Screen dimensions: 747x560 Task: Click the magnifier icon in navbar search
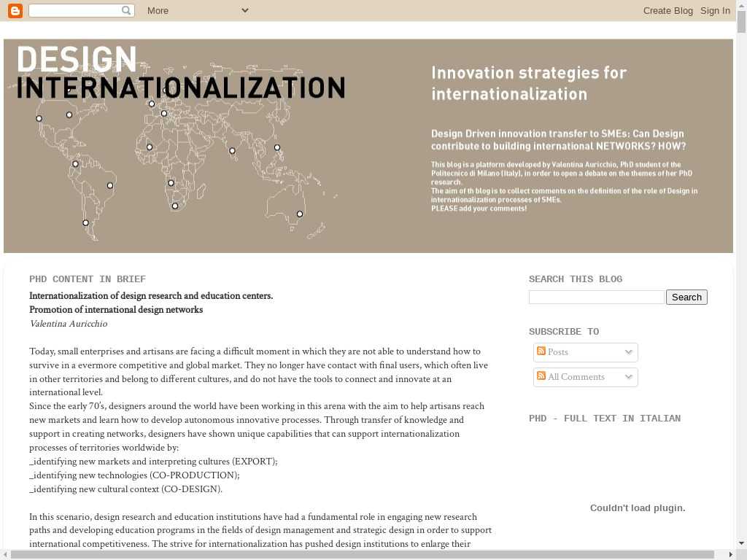(x=126, y=10)
